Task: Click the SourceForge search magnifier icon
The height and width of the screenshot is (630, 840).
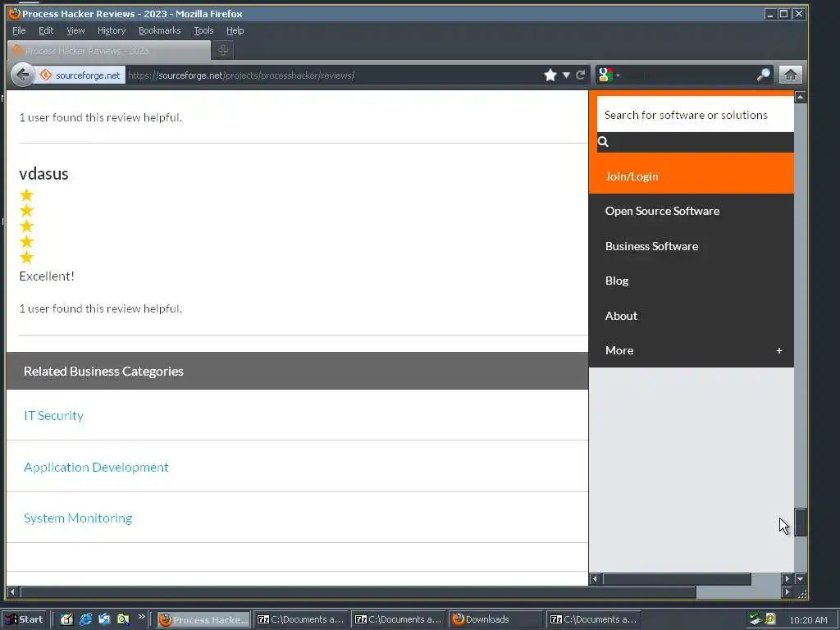Action: click(603, 142)
